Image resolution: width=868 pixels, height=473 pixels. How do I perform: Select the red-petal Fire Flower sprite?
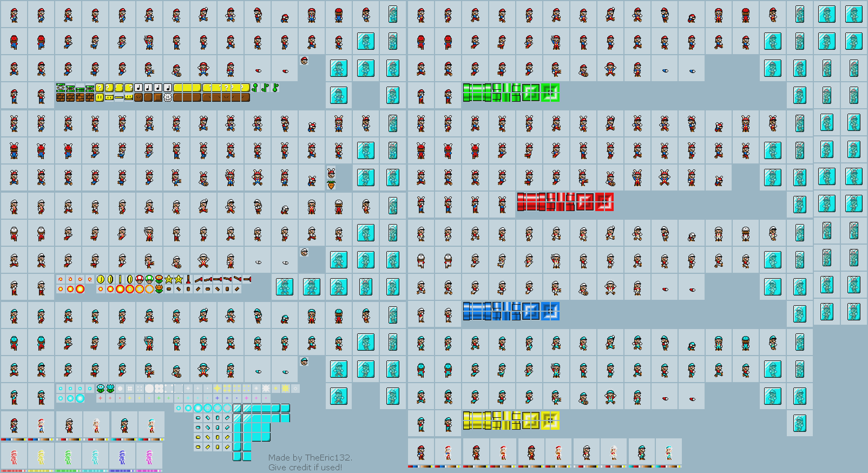(159, 279)
